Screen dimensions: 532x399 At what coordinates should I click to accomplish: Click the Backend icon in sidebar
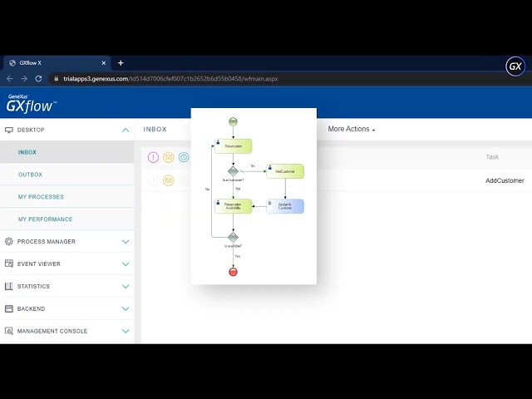[9, 309]
